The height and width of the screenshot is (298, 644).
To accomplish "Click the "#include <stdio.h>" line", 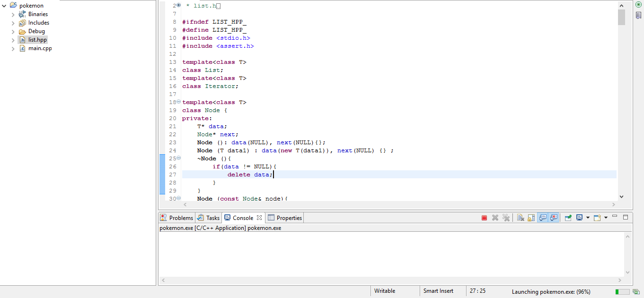I will (x=216, y=38).
